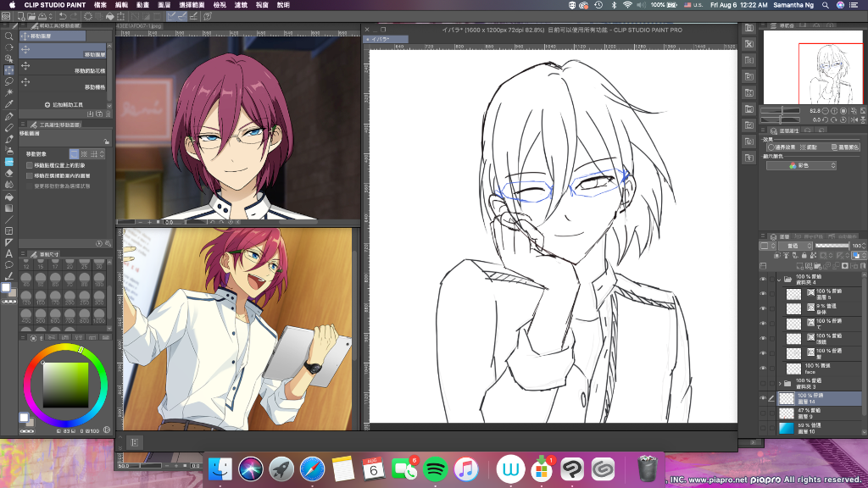This screenshot has width=868, height=488.
Task: Select the Lasso selection tool
Action: 8,81
